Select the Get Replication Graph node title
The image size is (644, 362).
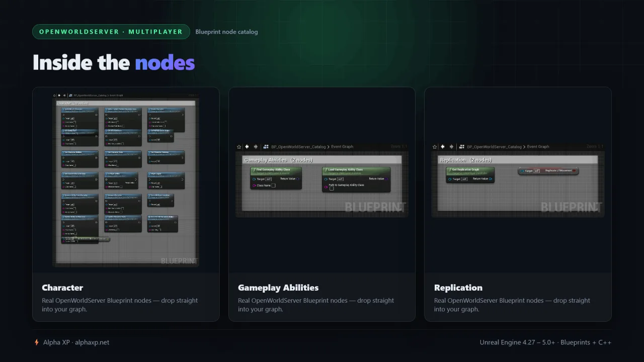(466, 169)
